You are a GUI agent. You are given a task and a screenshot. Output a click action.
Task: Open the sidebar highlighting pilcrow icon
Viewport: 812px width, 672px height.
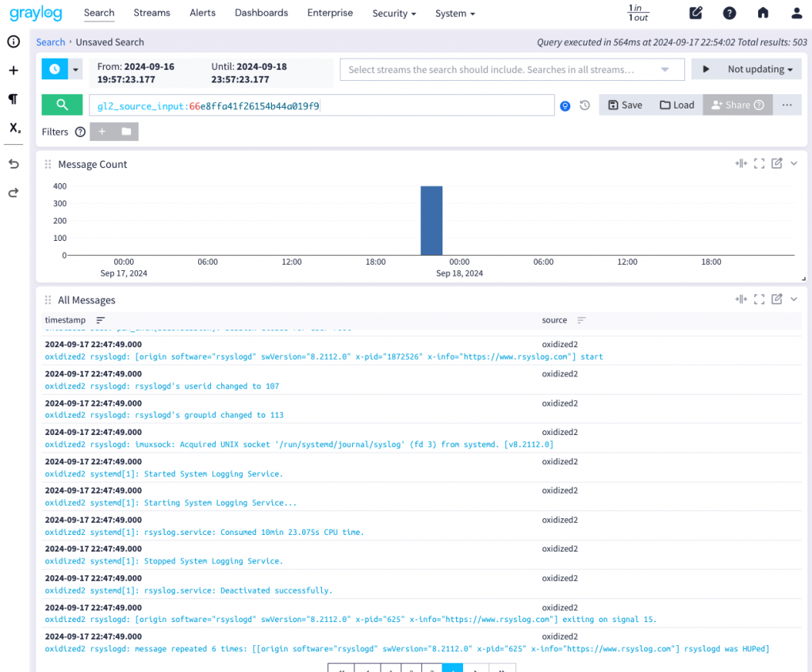pyautogui.click(x=13, y=99)
